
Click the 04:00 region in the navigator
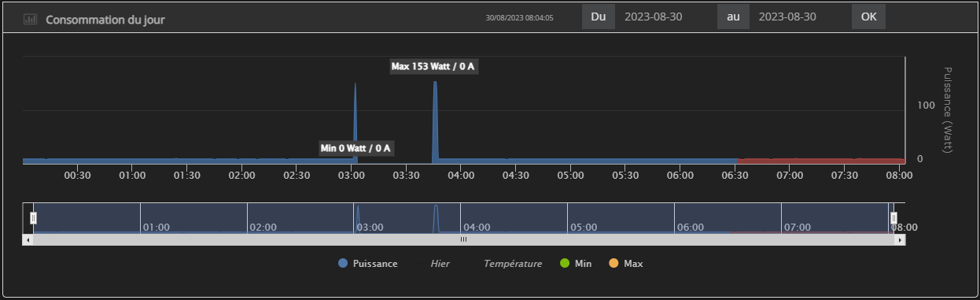514,218
